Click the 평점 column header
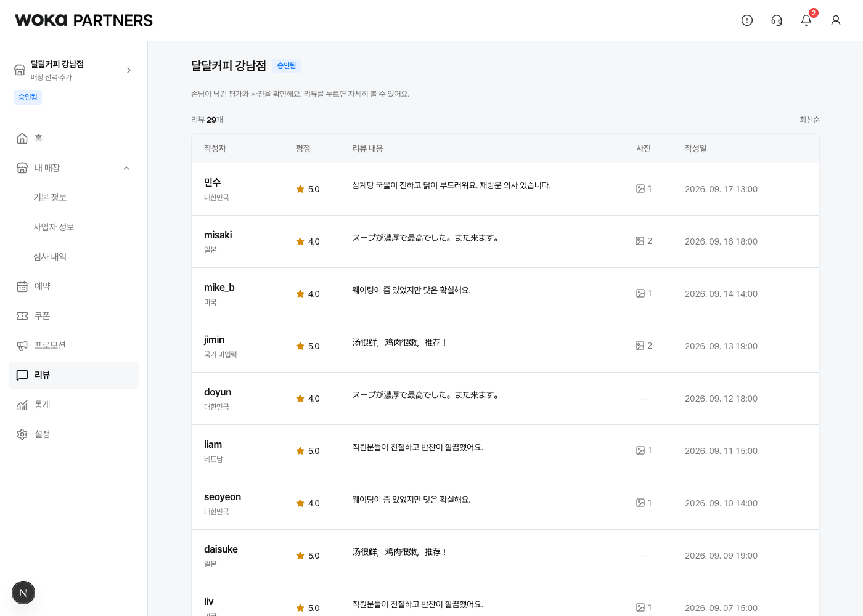This screenshot has height=616, width=863. (x=303, y=148)
